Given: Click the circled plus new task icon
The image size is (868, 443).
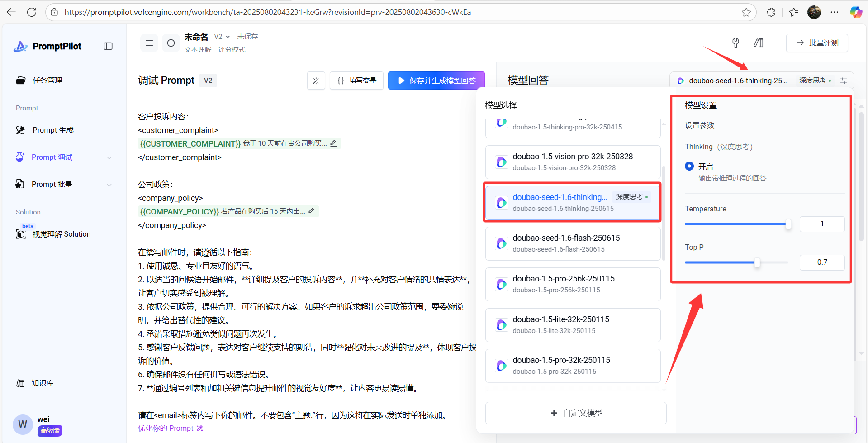Looking at the screenshot, I should 171,43.
